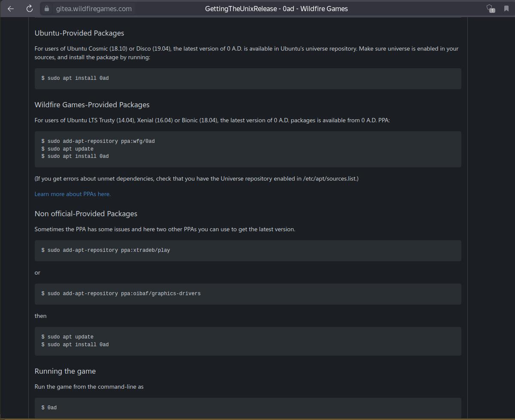Open the shield content blocker icon

[x=490, y=9]
